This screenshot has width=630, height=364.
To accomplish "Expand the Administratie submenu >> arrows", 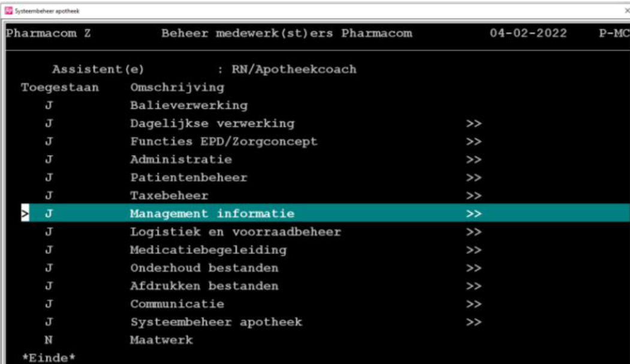I will [474, 160].
